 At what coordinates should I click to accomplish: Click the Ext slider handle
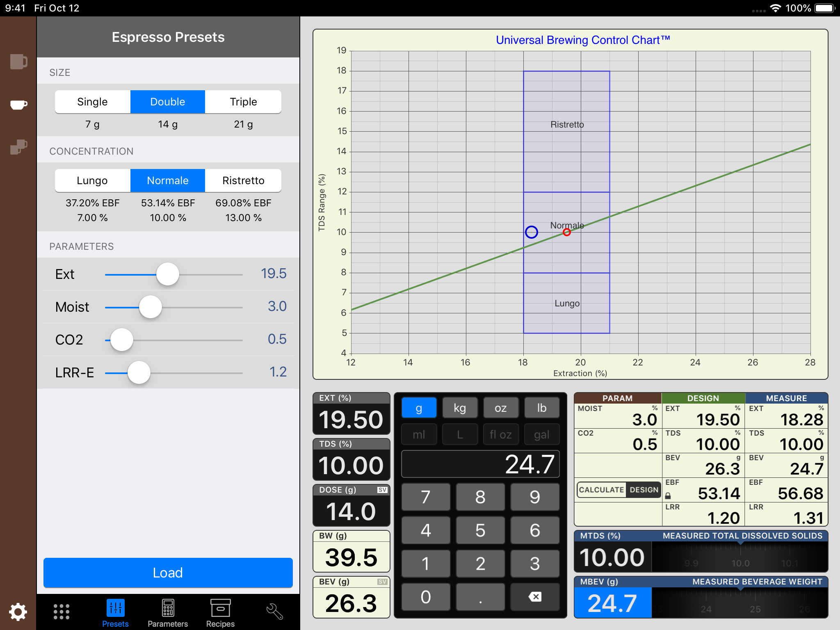click(168, 274)
